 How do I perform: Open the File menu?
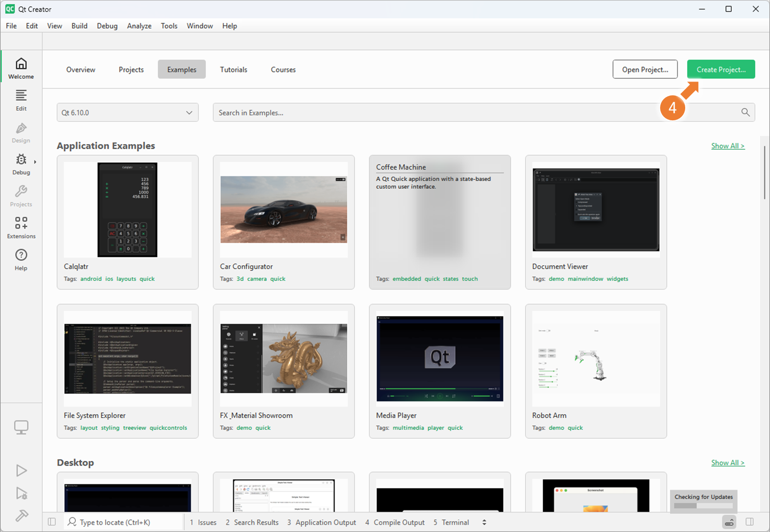(x=11, y=26)
